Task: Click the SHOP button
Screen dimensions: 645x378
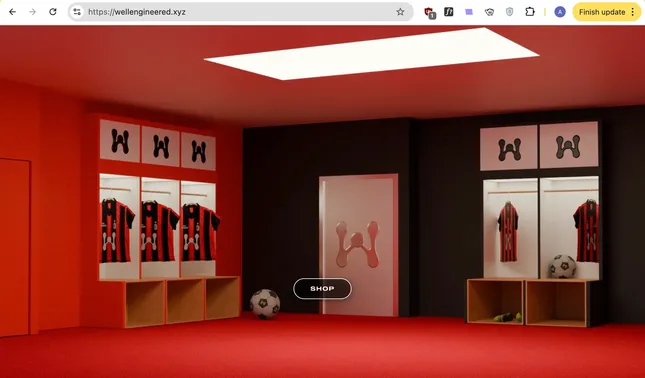Action: pos(322,289)
